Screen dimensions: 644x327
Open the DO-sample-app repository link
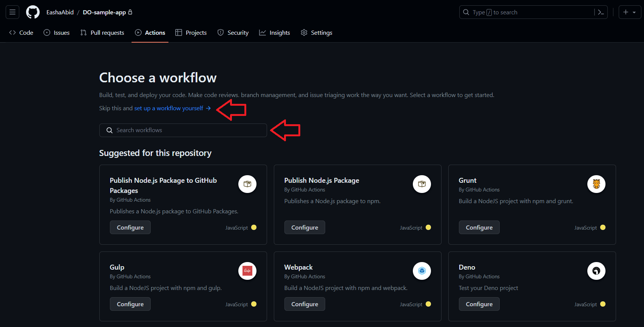point(104,12)
